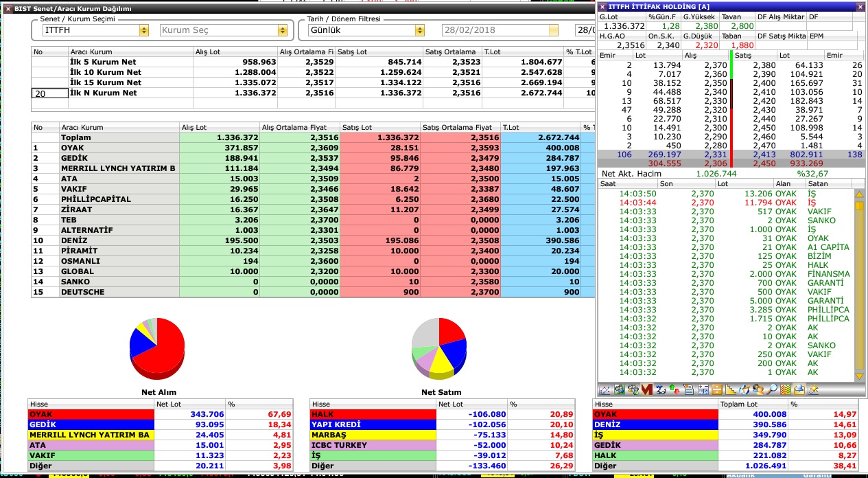
Task: Sort by Alış Ortalama Fiyat column header
Action: click(x=299, y=127)
